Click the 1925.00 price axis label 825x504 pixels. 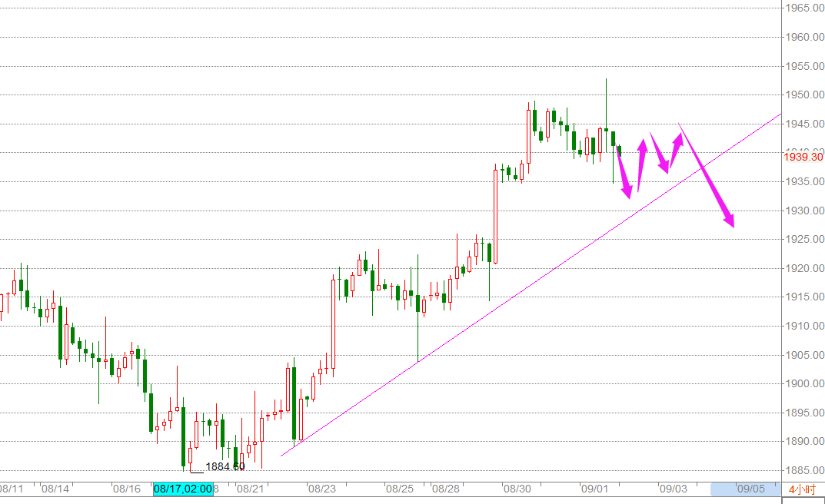[804, 239]
